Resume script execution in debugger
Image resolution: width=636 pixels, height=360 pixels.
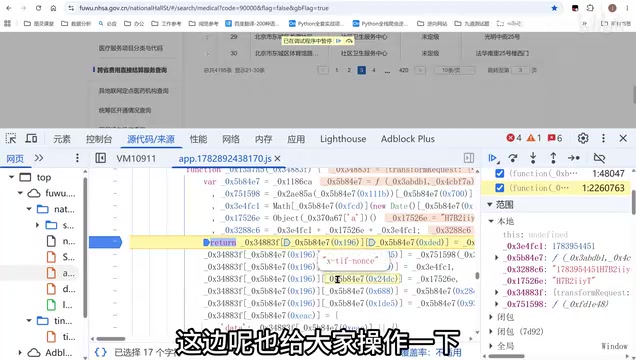[493, 158]
